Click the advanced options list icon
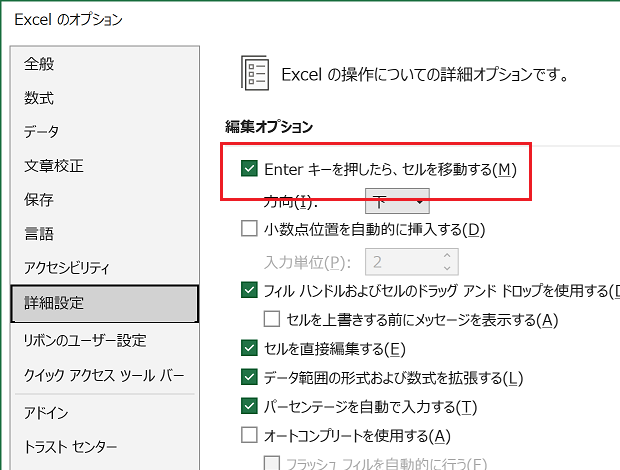This screenshot has width=620, height=470. 255,73
